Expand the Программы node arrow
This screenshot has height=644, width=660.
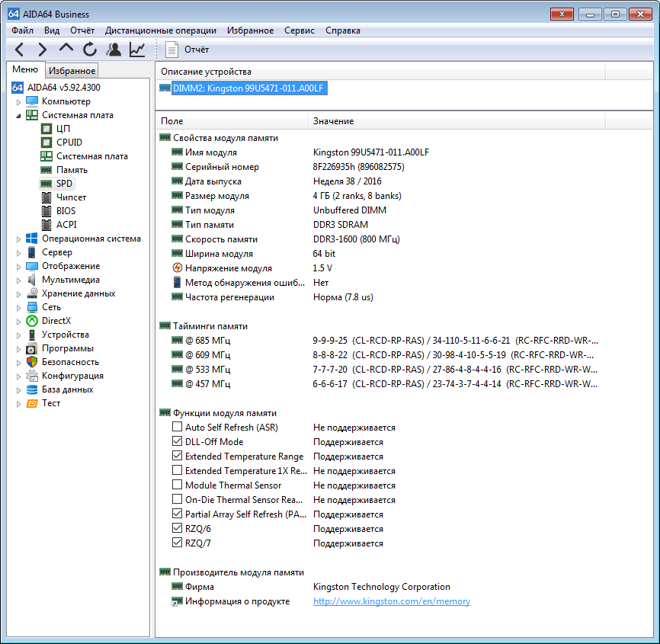[18, 349]
